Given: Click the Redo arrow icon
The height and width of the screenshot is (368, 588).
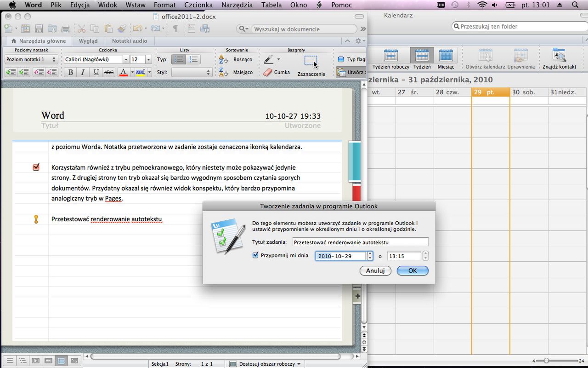Looking at the screenshot, I should (x=155, y=29).
